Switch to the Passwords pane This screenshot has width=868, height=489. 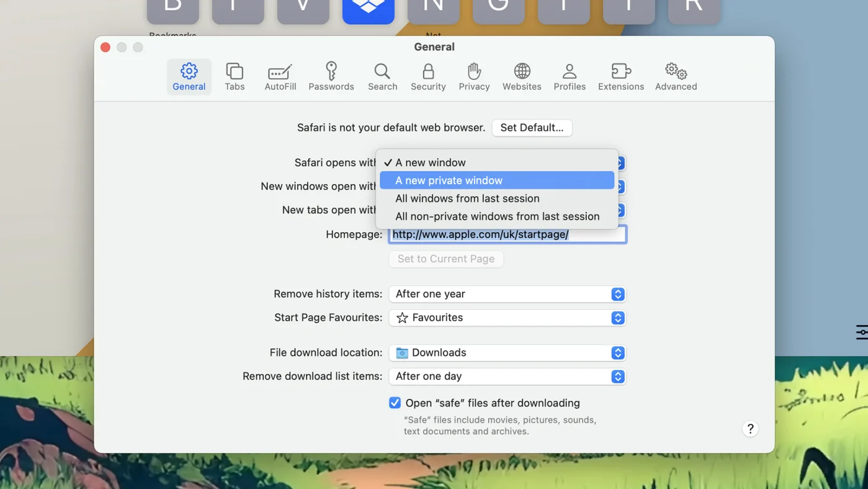pos(331,77)
